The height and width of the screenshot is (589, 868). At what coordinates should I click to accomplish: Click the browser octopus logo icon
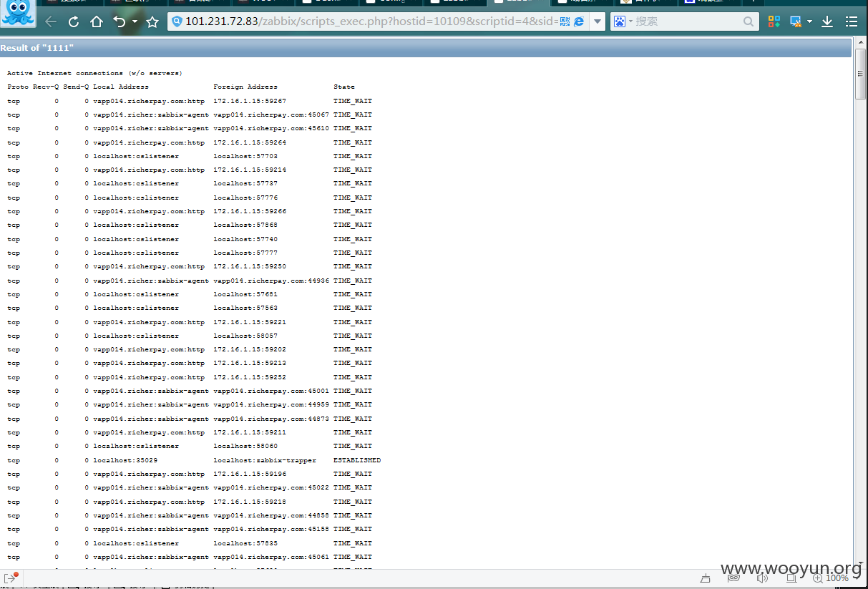18,14
